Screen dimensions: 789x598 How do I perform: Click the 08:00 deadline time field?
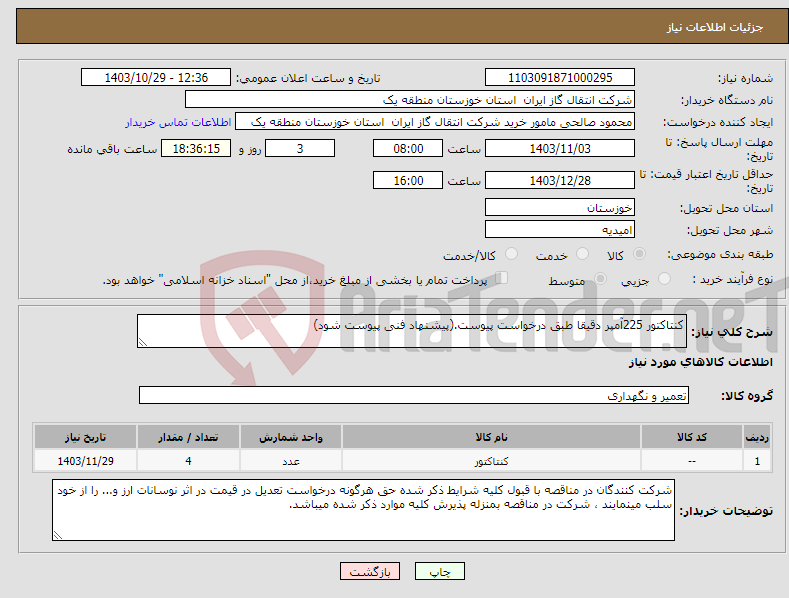click(408, 148)
